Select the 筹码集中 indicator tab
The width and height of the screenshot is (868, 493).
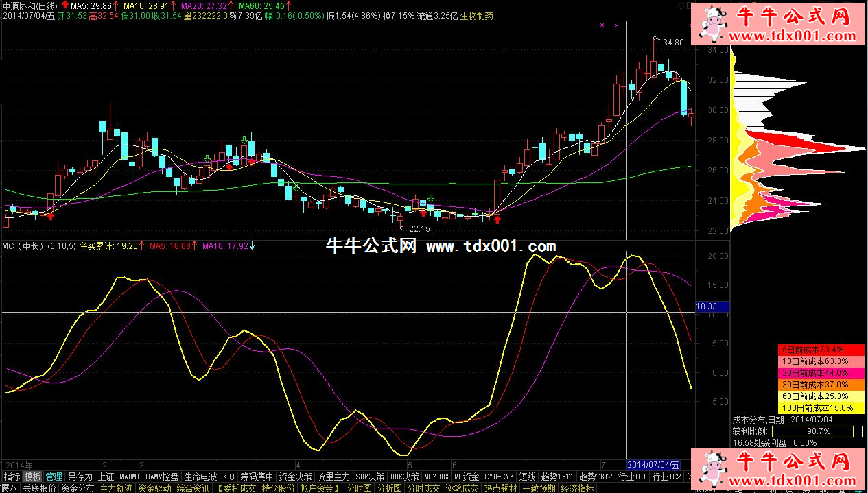tap(257, 477)
